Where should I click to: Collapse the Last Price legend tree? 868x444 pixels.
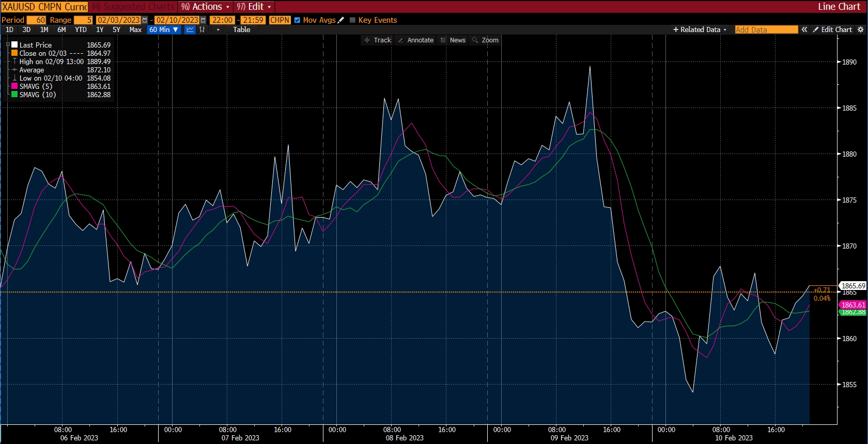[8, 45]
